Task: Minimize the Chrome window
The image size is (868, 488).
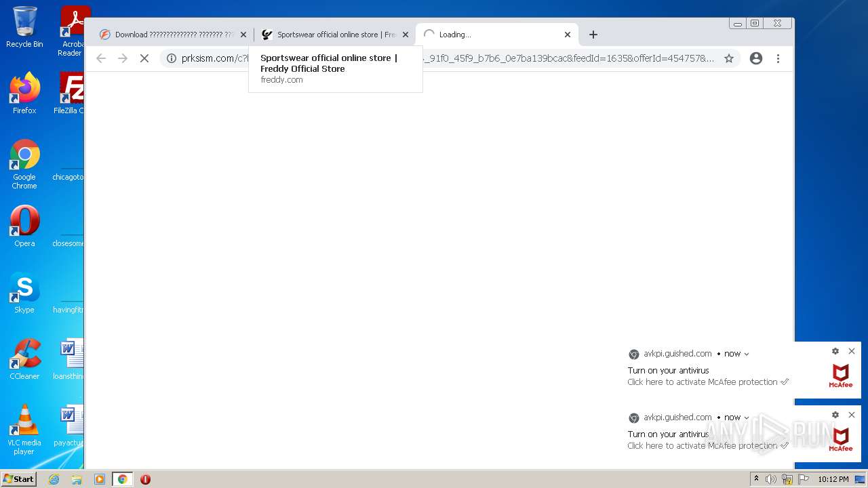Action: tap(737, 23)
